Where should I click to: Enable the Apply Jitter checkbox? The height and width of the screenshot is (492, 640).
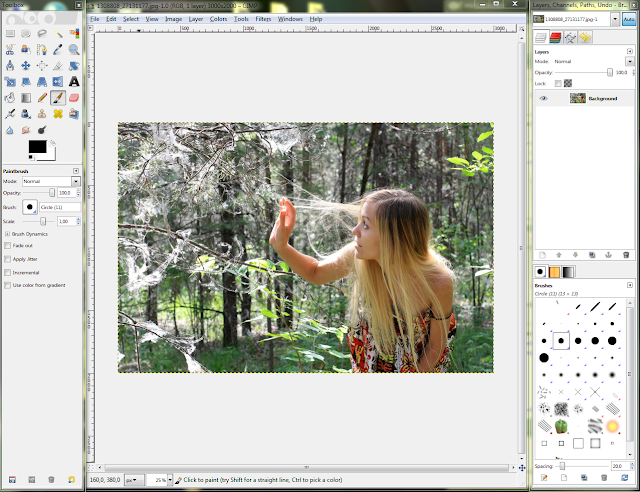[x=7, y=259]
